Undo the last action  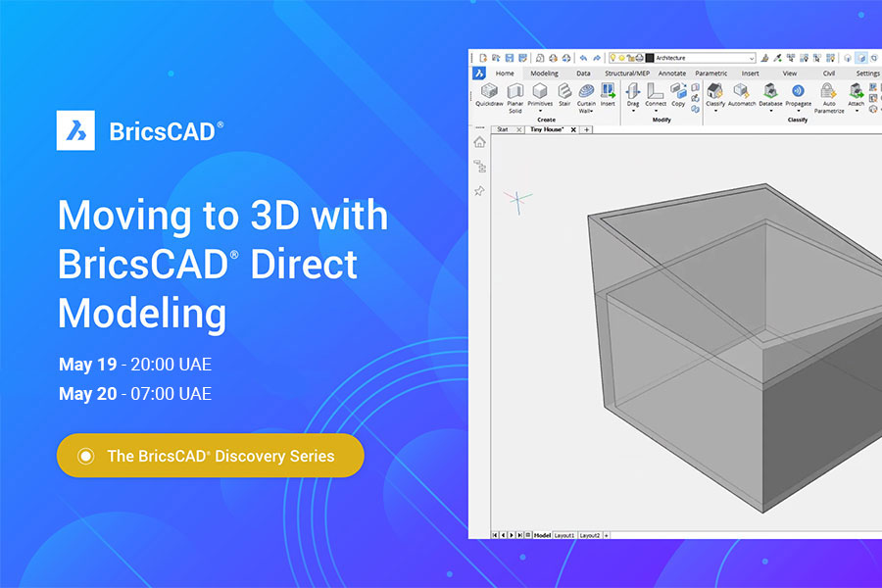click(x=583, y=58)
